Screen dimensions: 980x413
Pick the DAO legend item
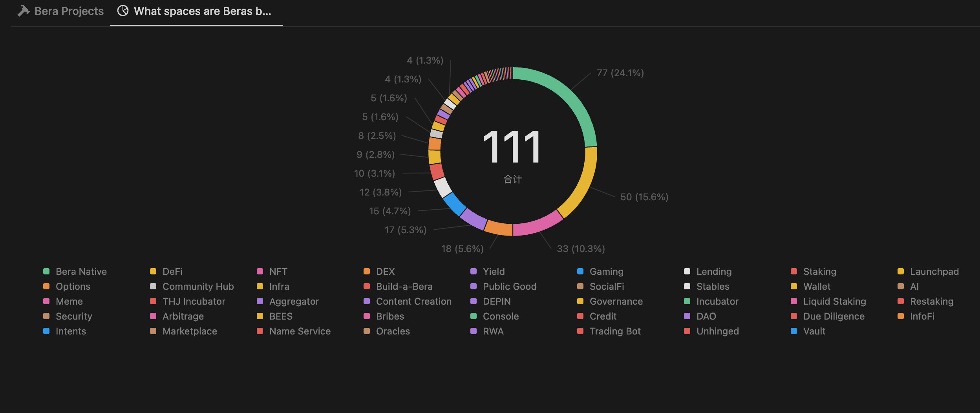[x=700, y=316]
